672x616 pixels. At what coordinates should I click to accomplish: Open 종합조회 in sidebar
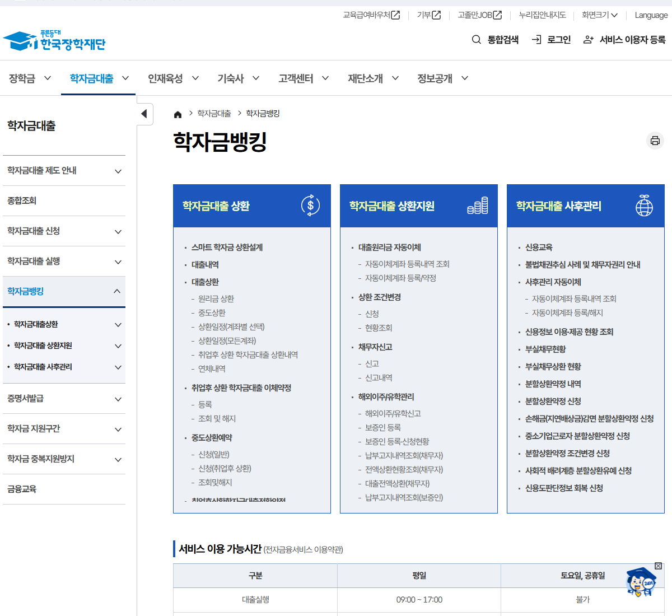(x=64, y=201)
